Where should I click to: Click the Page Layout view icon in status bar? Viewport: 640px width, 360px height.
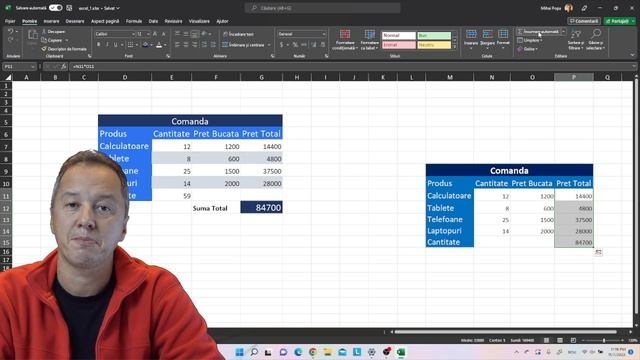coord(560,340)
